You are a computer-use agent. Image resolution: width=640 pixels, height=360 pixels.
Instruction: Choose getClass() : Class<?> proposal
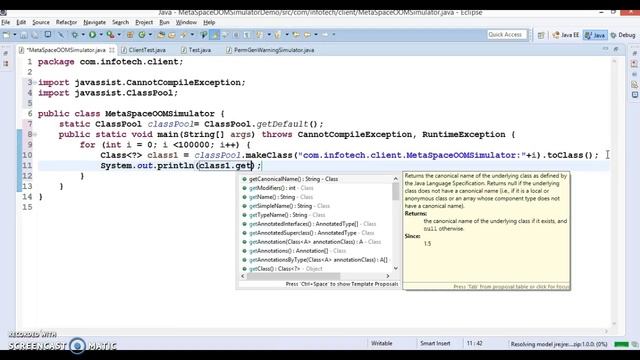(316, 269)
